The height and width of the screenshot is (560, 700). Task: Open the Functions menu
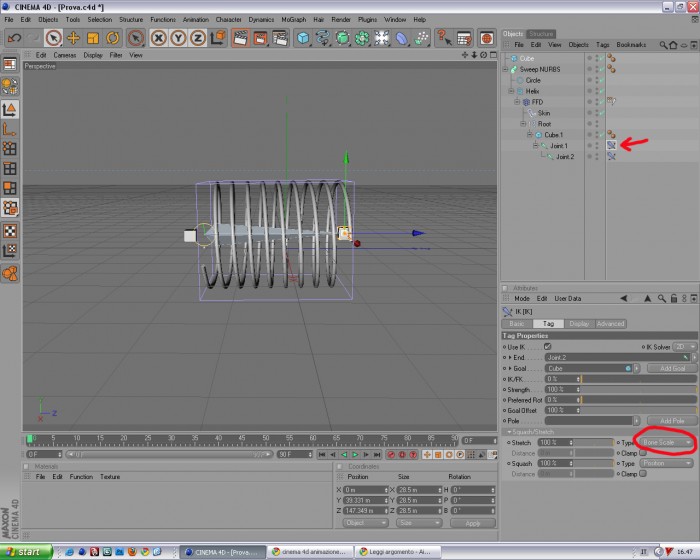[x=162, y=20]
